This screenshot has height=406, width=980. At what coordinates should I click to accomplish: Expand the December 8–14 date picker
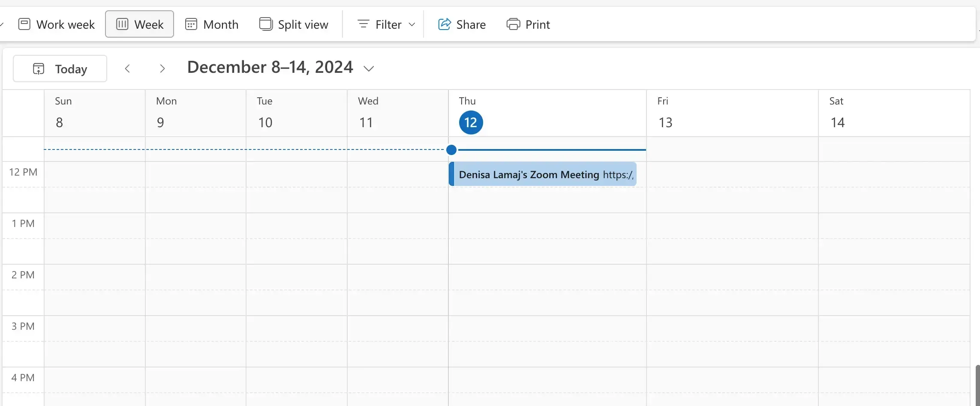click(370, 68)
